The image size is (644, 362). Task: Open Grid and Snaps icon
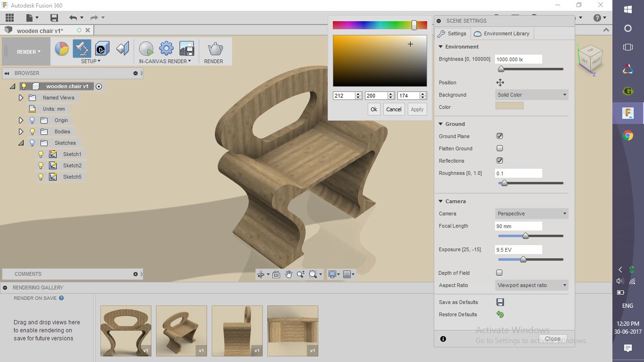(x=347, y=274)
